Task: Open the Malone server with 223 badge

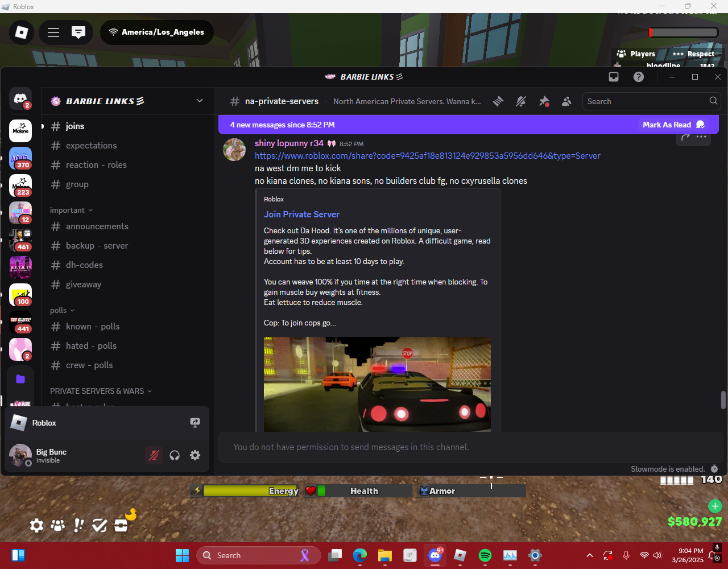Action: point(20,185)
